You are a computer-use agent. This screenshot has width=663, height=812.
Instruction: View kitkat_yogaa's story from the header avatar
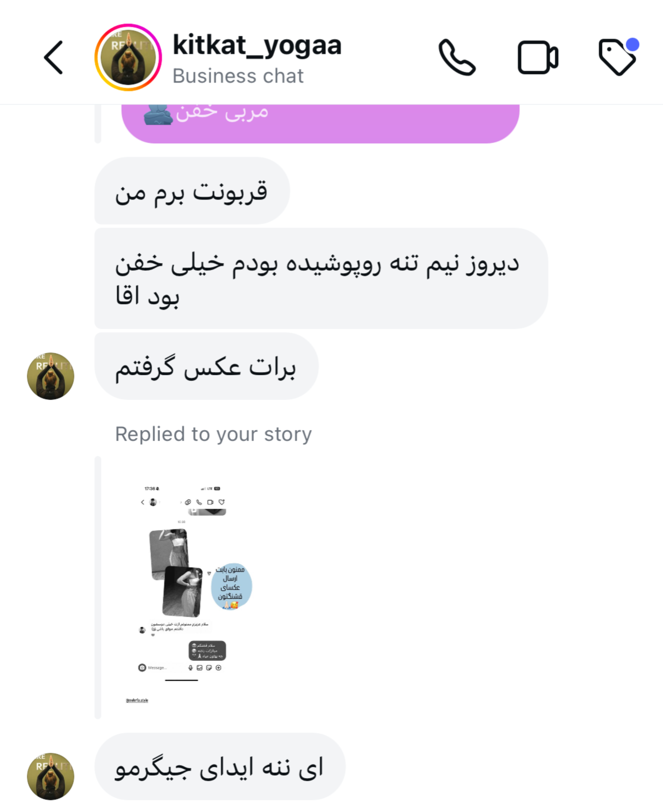(x=128, y=57)
